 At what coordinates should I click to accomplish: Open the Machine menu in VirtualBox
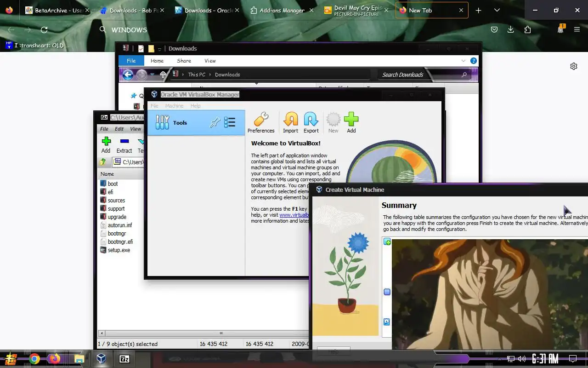click(x=174, y=106)
